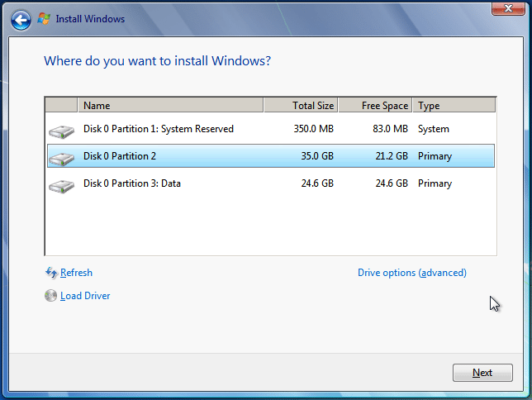Viewport: 532px width, 400px height.
Task: Select the Disk 0 Partition 2 row
Action: (271, 156)
